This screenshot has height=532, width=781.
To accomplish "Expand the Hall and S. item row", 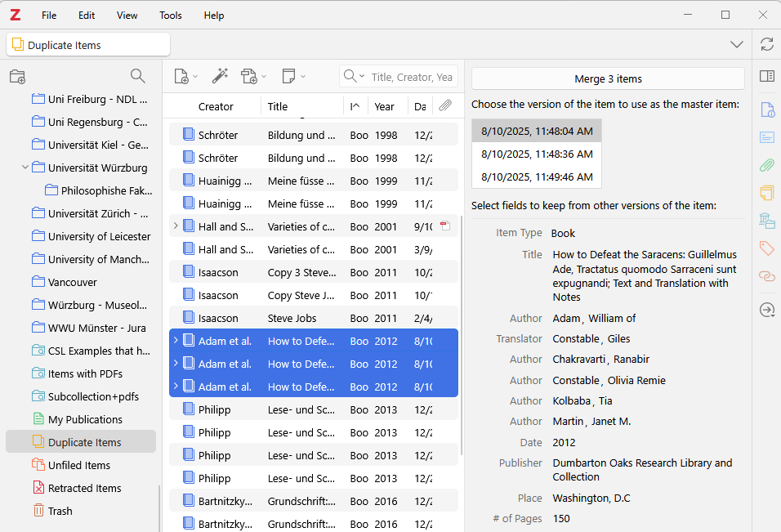I will pos(175,226).
